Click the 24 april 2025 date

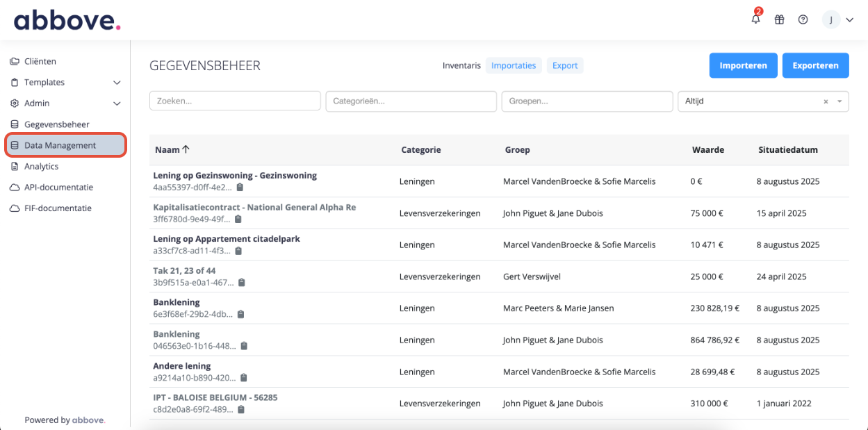pyautogui.click(x=782, y=276)
